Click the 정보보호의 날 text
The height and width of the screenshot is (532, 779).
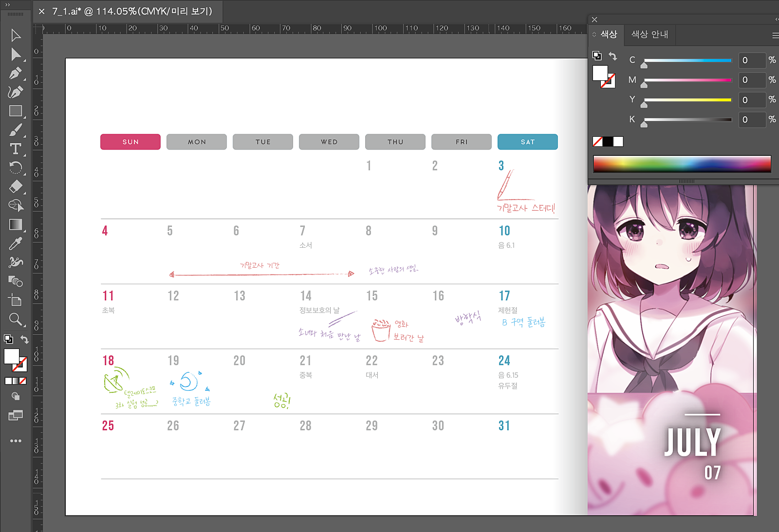click(x=319, y=310)
